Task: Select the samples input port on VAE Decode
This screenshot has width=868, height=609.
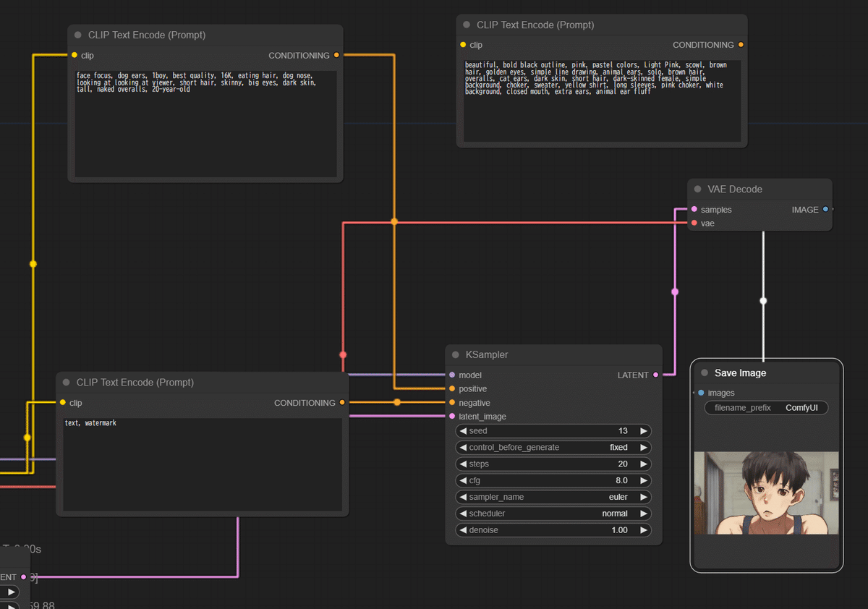Action: [694, 210]
